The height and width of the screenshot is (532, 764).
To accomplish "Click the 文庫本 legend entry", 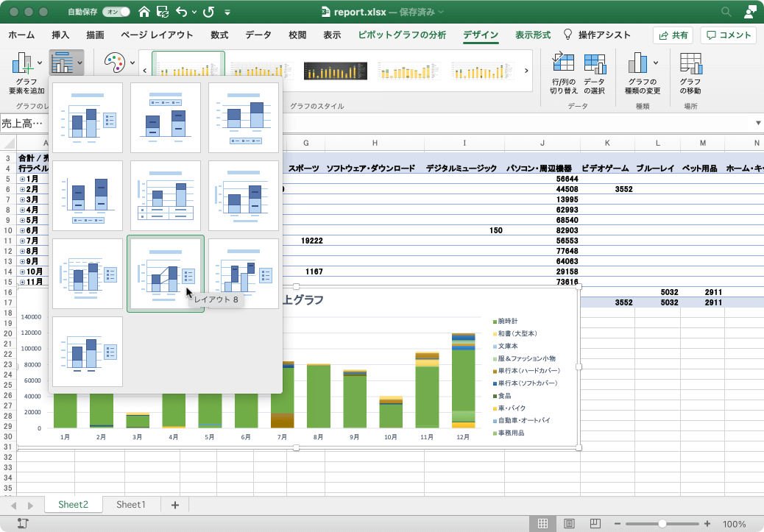I will point(505,346).
